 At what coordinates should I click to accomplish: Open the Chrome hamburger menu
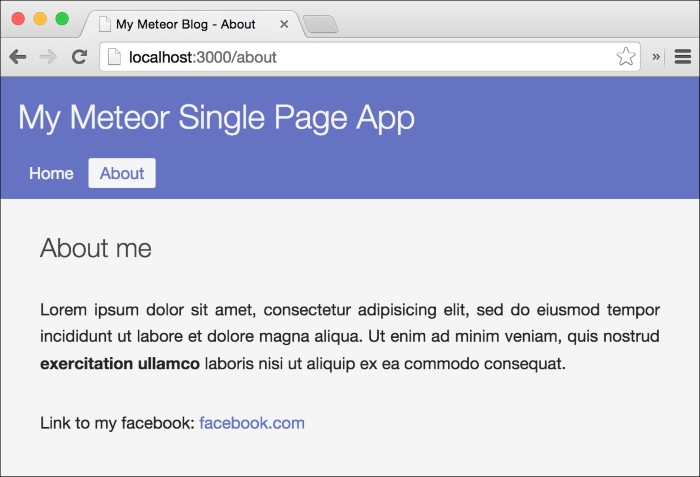[x=683, y=57]
